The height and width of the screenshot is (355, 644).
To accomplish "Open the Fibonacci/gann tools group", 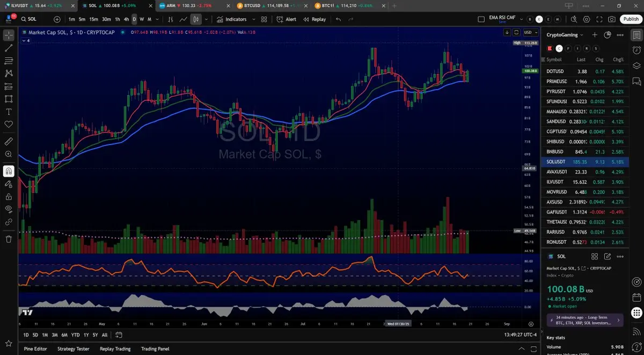I will pyautogui.click(x=9, y=61).
